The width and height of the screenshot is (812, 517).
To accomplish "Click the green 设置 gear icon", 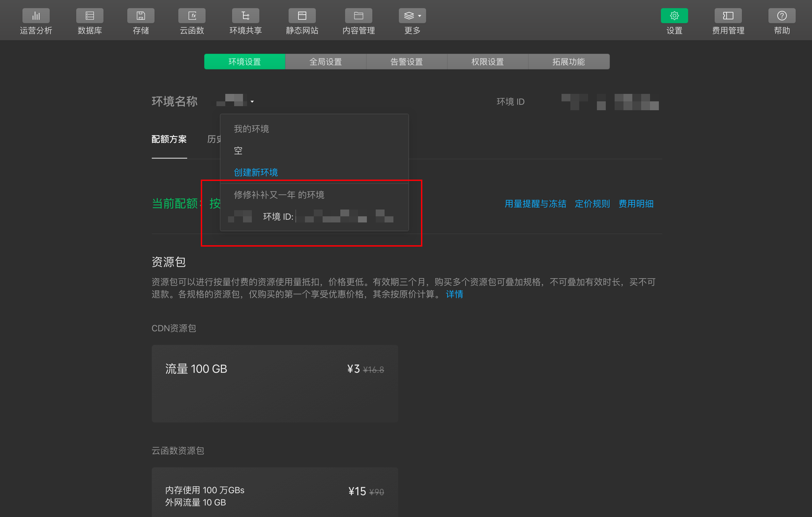I will point(674,16).
